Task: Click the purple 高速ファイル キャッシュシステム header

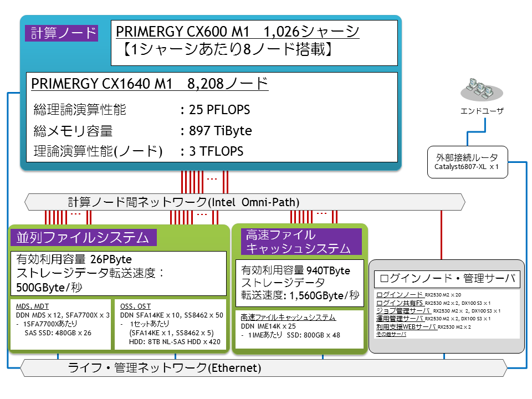Action: tap(301, 242)
